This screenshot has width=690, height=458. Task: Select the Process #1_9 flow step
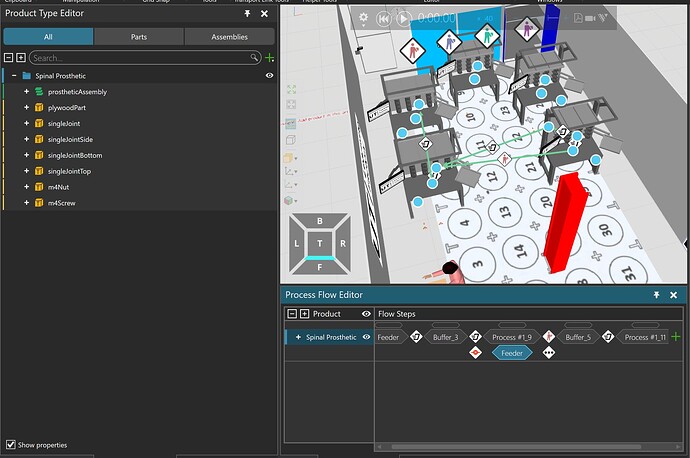point(512,337)
